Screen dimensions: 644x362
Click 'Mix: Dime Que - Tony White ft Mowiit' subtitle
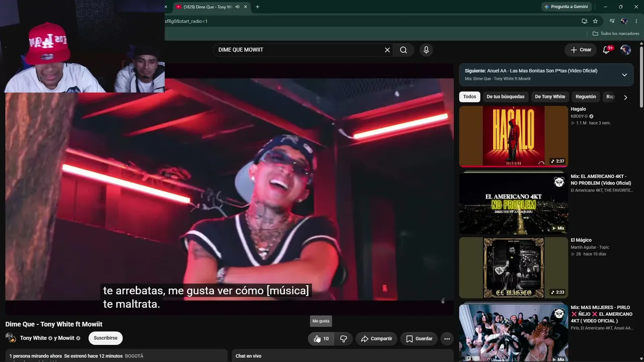(498, 79)
